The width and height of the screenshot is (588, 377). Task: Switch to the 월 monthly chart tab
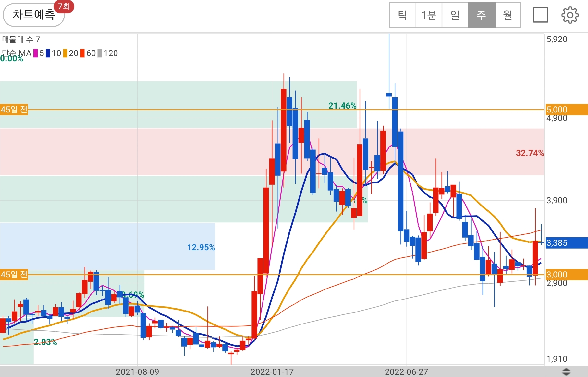(508, 15)
